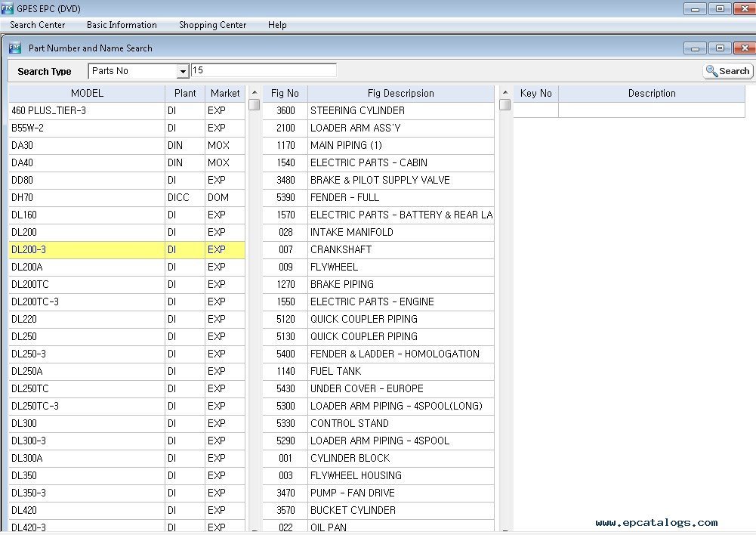Screen dimensions: 756x535
Task: Select the CRANKSHAFT figure row
Action: pyautogui.click(x=400, y=249)
